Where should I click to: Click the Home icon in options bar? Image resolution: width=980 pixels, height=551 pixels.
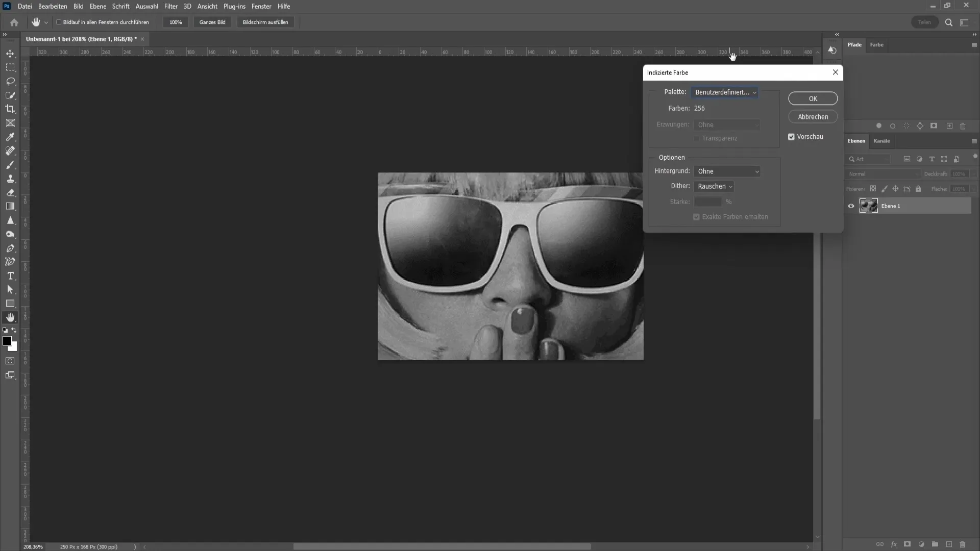(x=14, y=22)
